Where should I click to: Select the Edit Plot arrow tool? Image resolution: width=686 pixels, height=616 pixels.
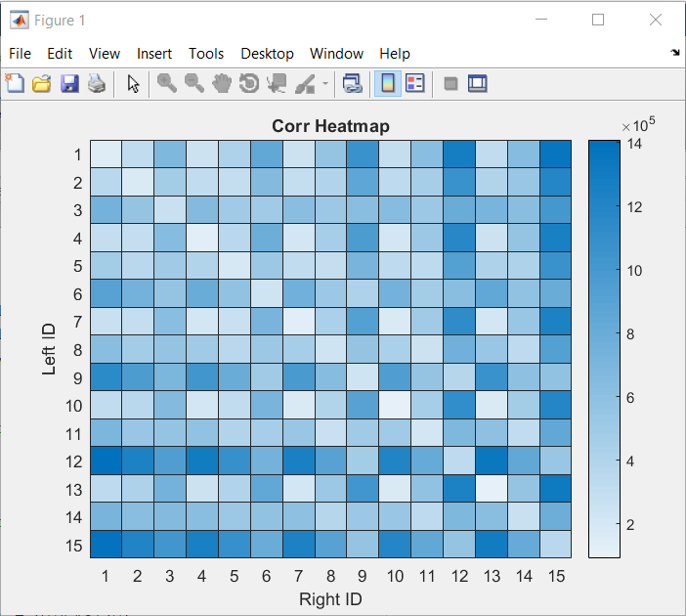coord(133,83)
